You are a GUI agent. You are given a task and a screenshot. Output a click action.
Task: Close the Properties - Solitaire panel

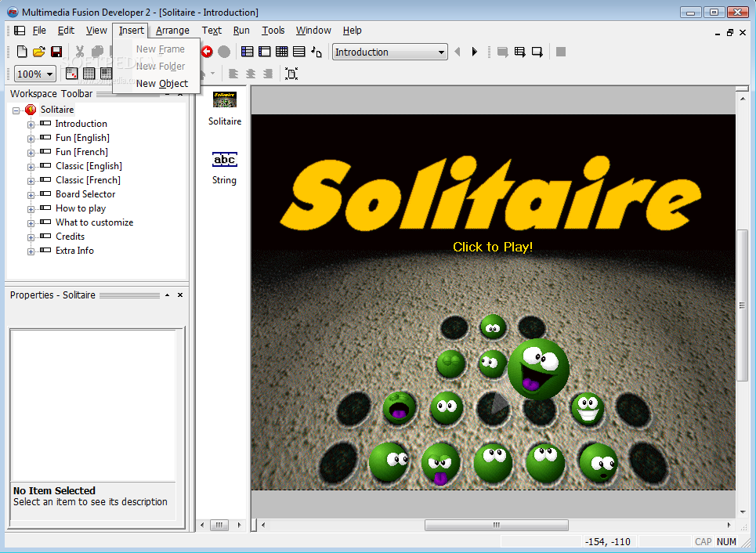click(x=180, y=295)
